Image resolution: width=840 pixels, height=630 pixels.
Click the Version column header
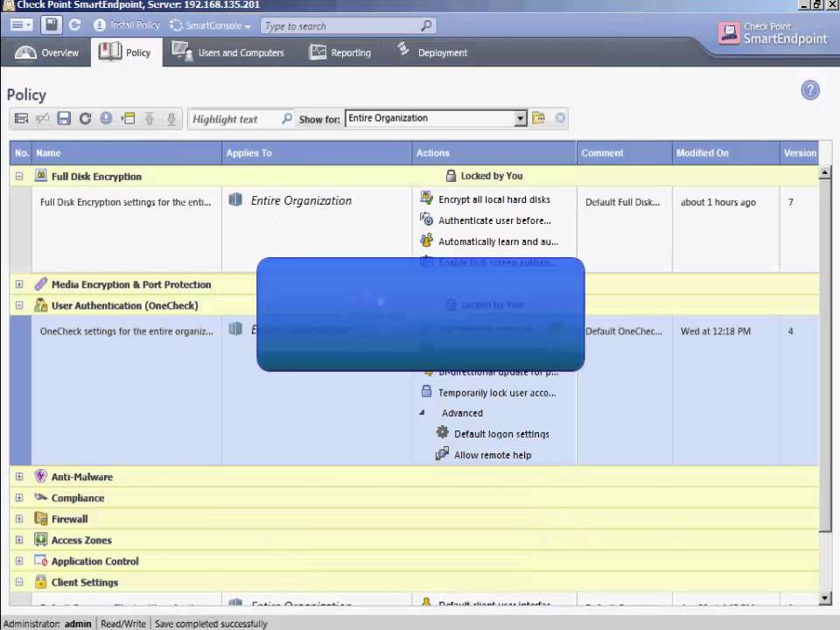pos(799,153)
